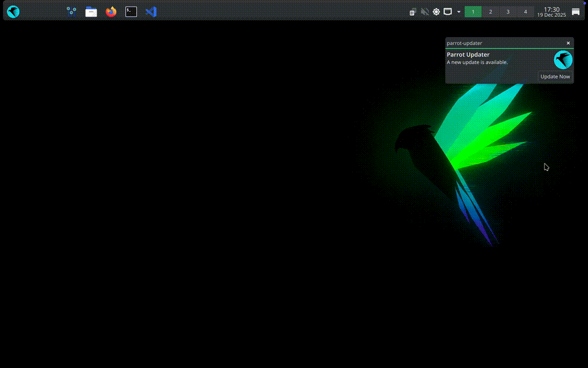Open the calendar by clicking the clock
Image resolution: width=588 pixels, height=368 pixels.
coord(552,11)
